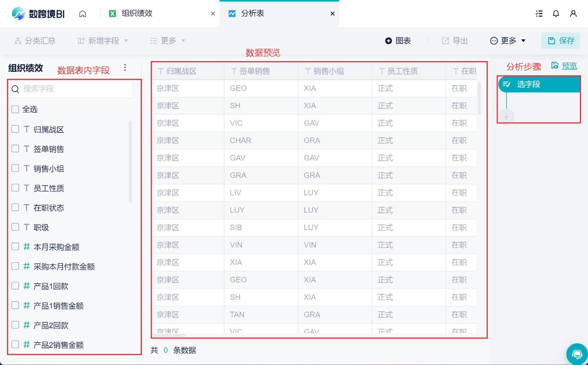Open the notifications bell icon
This screenshot has height=365, width=588.
pyautogui.click(x=556, y=14)
